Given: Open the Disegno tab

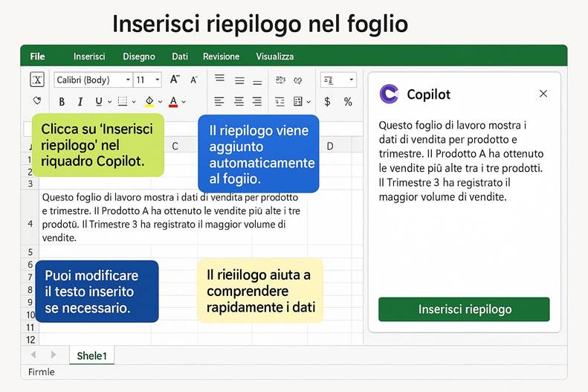Looking at the screenshot, I should pos(139,57).
